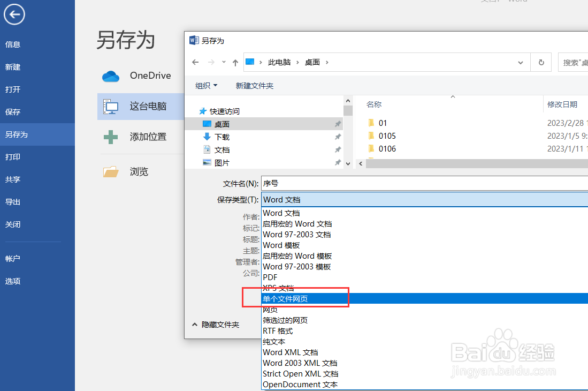This screenshot has height=391, width=588.
Task: Click 此电脑 in the address bar
Action: [x=279, y=62]
